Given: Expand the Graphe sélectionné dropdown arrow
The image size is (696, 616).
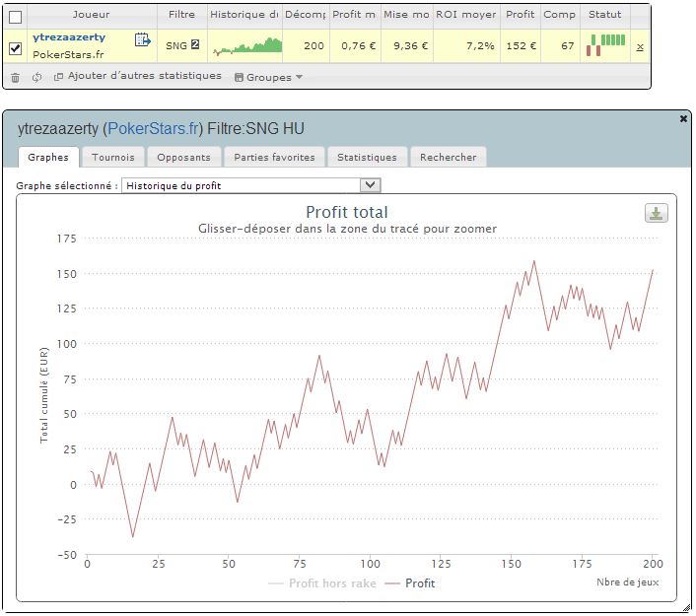Looking at the screenshot, I should tap(371, 185).
